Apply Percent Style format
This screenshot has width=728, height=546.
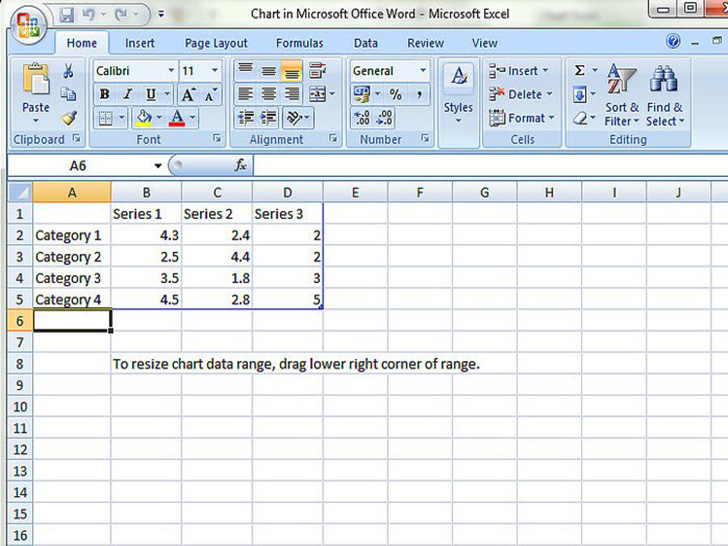pos(395,94)
